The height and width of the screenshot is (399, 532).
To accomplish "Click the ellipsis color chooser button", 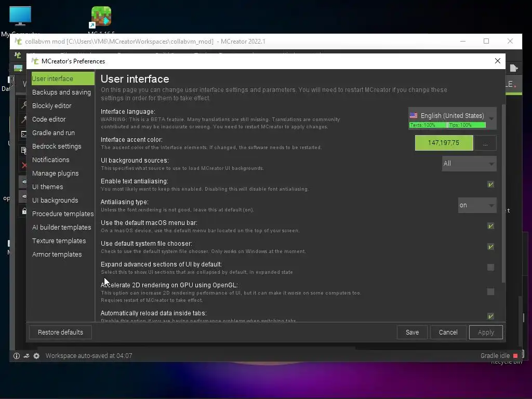I will (485, 143).
